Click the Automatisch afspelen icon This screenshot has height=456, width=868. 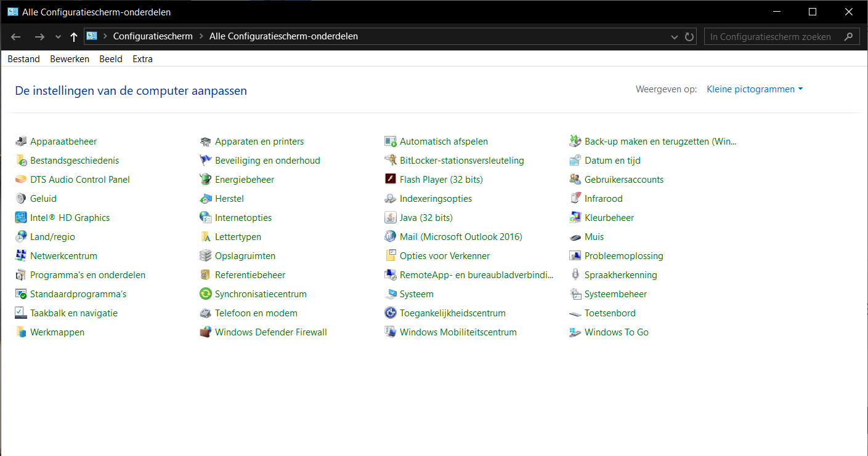point(391,142)
